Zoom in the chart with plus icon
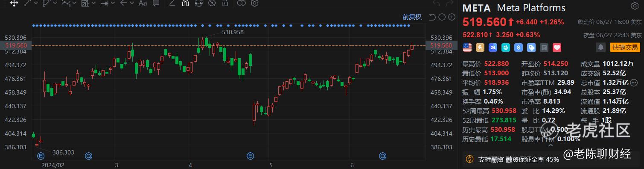 coord(451,17)
